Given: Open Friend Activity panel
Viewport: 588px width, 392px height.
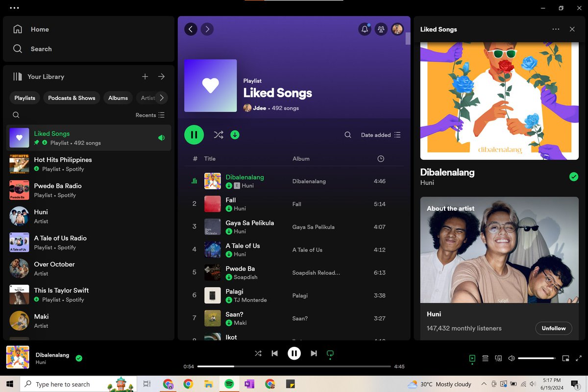Looking at the screenshot, I should pyautogui.click(x=381, y=29).
